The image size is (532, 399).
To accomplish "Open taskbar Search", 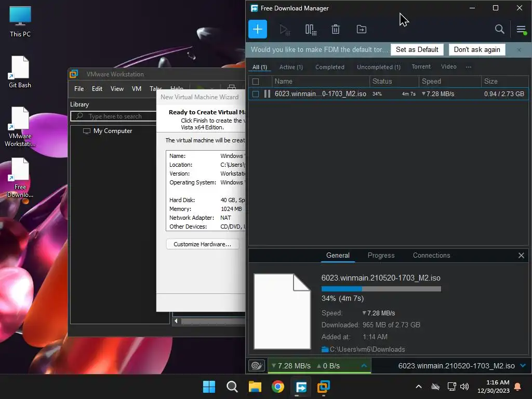I will [232, 387].
